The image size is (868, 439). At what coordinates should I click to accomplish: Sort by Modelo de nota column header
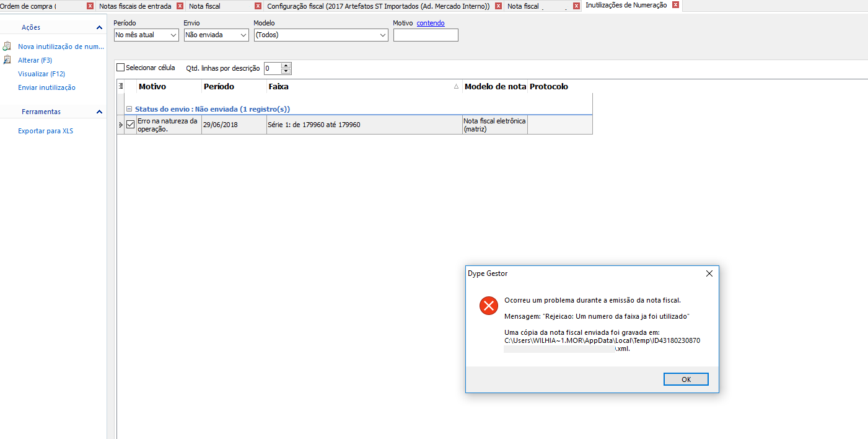pos(495,86)
